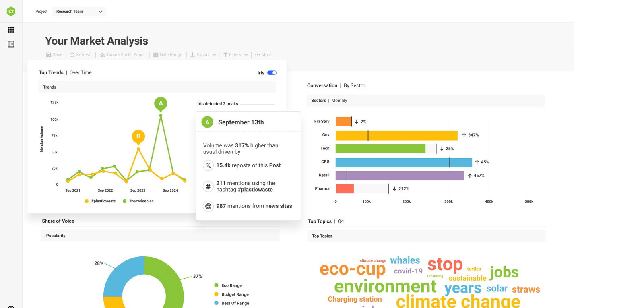Click the green 37% donut segment
The height and width of the screenshot is (308, 644).
(x=171, y=282)
